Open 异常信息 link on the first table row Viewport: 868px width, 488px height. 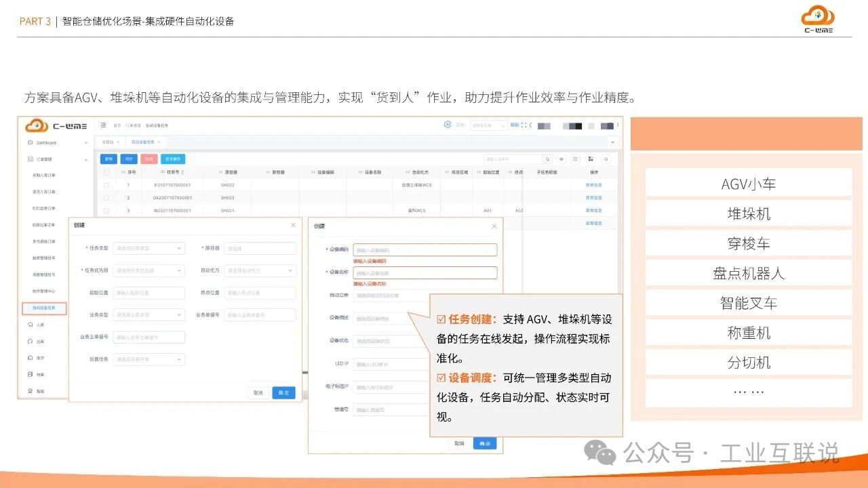[593, 185]
